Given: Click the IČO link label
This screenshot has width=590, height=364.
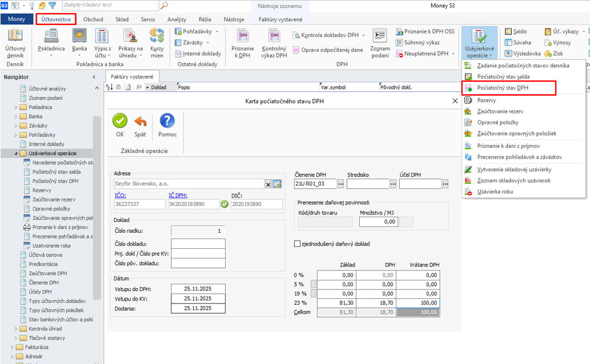Looking at the screenshot, I should [120, 195].
